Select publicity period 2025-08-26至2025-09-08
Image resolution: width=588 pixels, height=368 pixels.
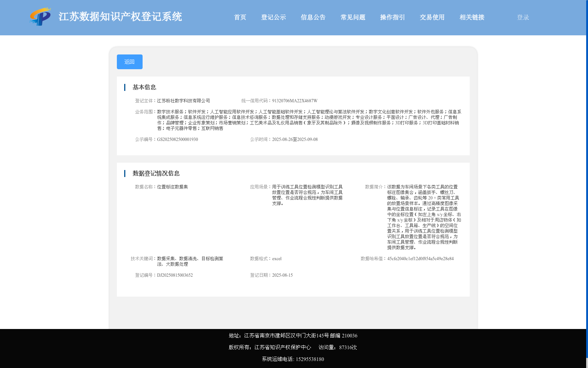[295, 139]
